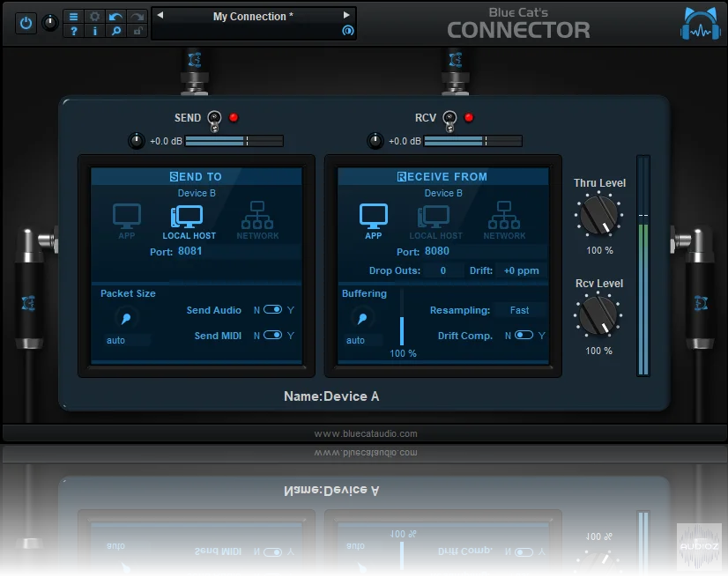The width and height of the screenshot is (728, 577).
Task: Click the Packet Size auto value
Action: coord(126,340)
